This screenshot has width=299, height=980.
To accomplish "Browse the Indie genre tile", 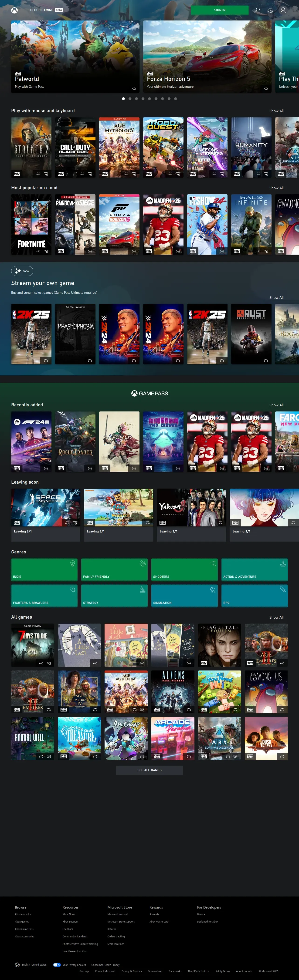I will [x=44, y=569].
